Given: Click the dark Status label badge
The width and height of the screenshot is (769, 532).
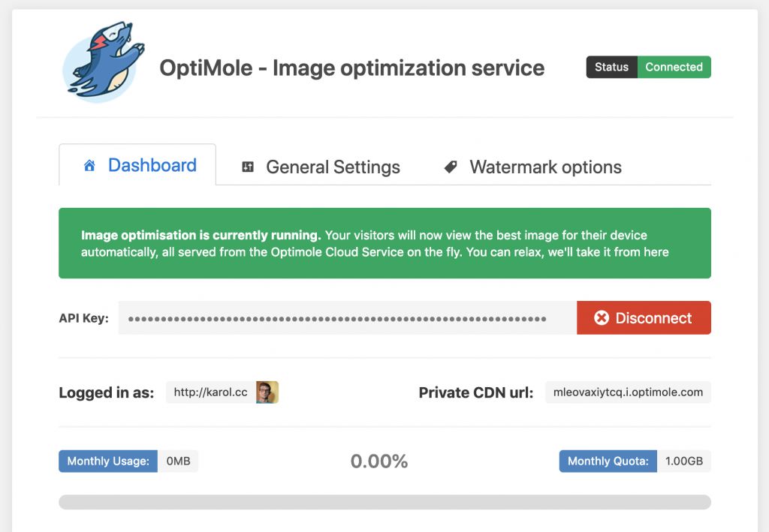Looking at the screenshot, I should pos(611,67).
